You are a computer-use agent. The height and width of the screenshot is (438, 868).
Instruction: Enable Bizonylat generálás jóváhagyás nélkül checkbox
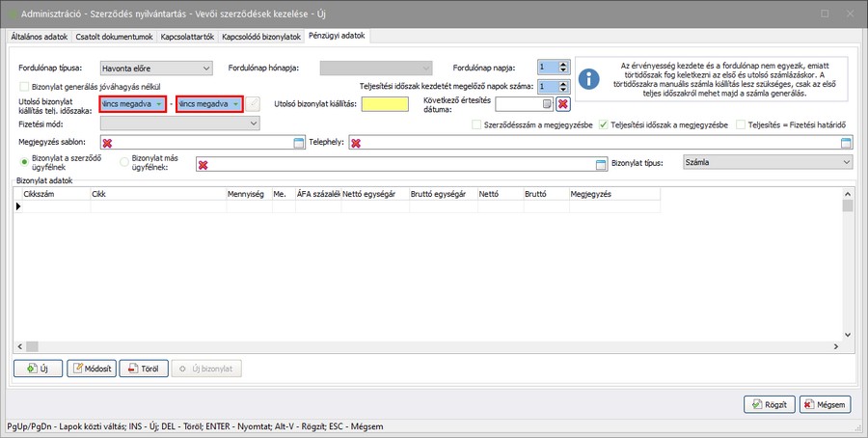[24, 86]
